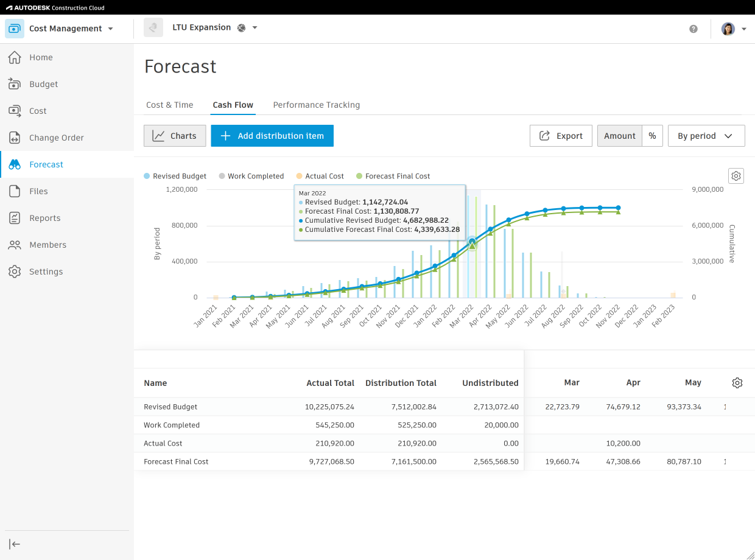The width and height of the screenshot is (755, 560).
Task: Open Change Order from sidebar icon
Action: click(x=15, y=138)
